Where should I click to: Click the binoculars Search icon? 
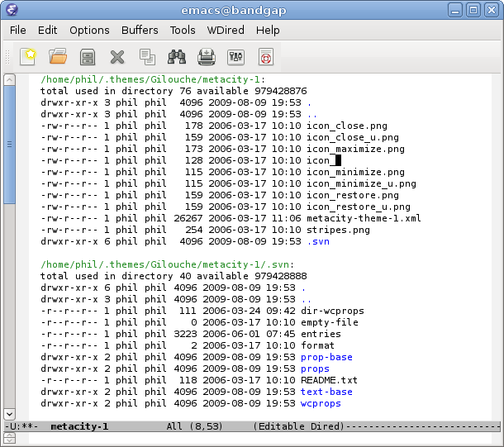[x=177, y=57]
